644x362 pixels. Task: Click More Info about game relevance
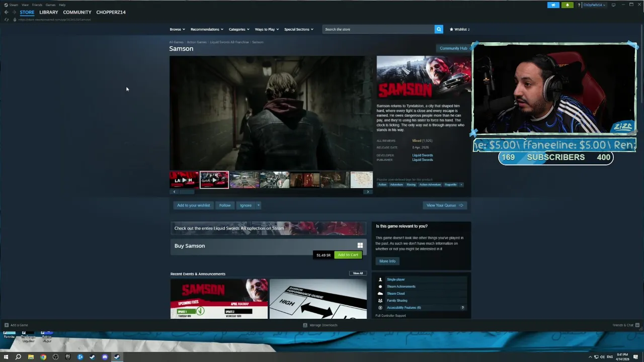point(387,261)
